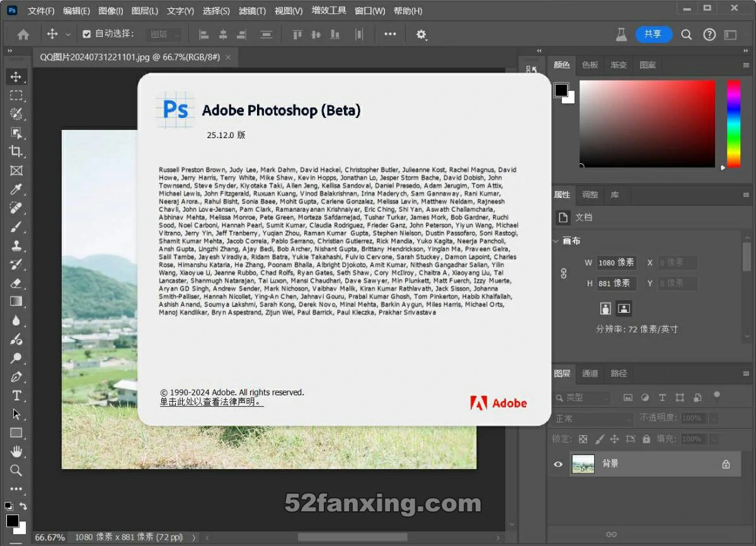The width and height of the screenshot is (756, 546).
Task: Swap foreground and background colors
Action: click(23, 506)
